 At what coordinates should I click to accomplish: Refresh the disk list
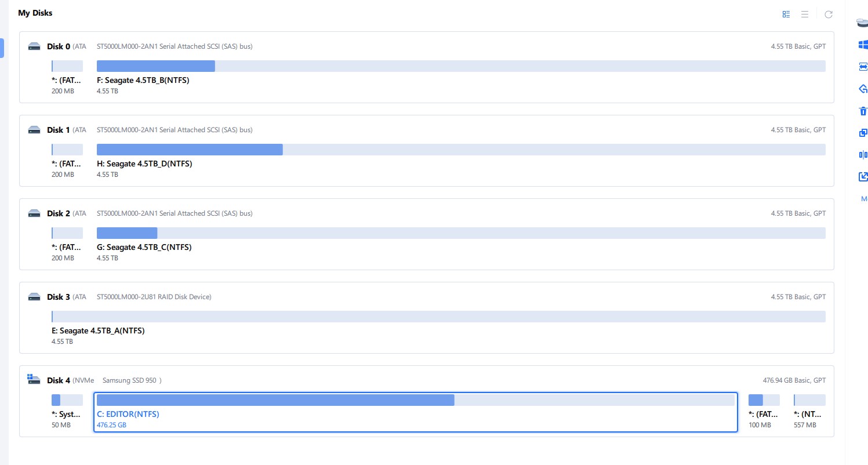(x=829, y=14)
